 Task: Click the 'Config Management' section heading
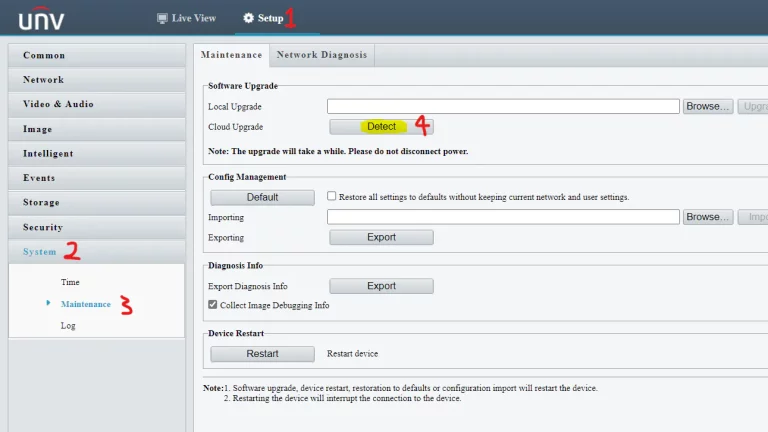point(247,177)
